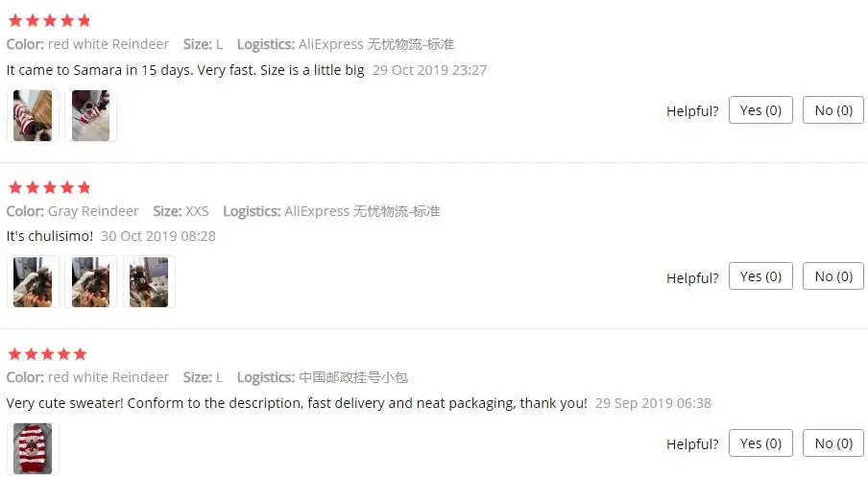The height and width of the screenshot is (478, 868).
Task: View first photo of Gray Reindeer review
Action: coord(33,282)
